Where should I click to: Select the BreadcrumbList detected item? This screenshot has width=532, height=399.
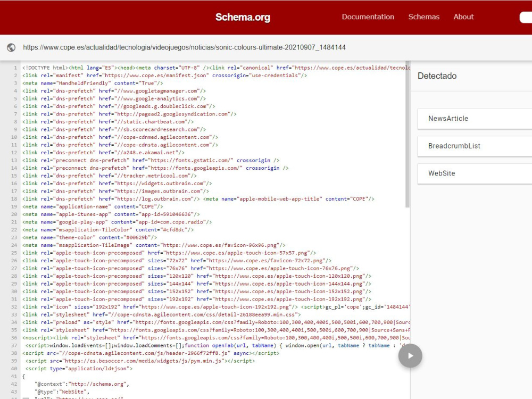pos(475,146)
